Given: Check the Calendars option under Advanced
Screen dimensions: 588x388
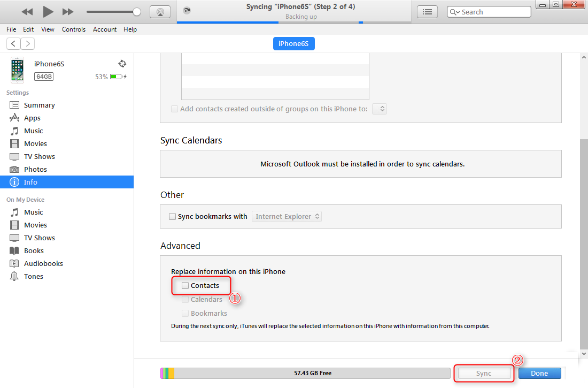Looking at the screenshot, I should [x=185, y=299].
